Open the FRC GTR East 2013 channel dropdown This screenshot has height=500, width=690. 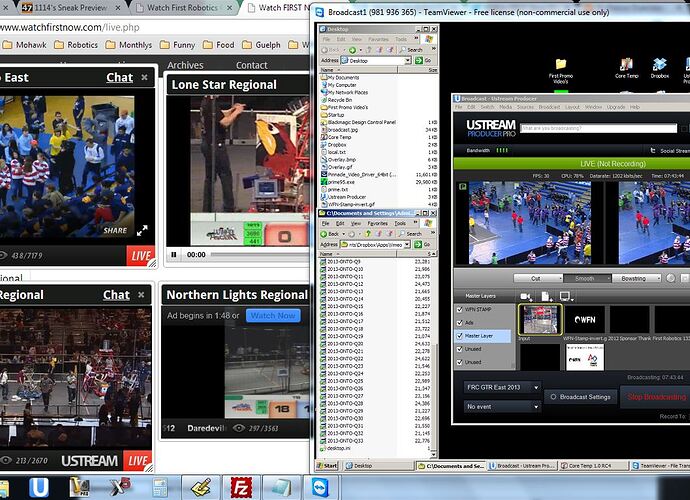pos(502,387)
